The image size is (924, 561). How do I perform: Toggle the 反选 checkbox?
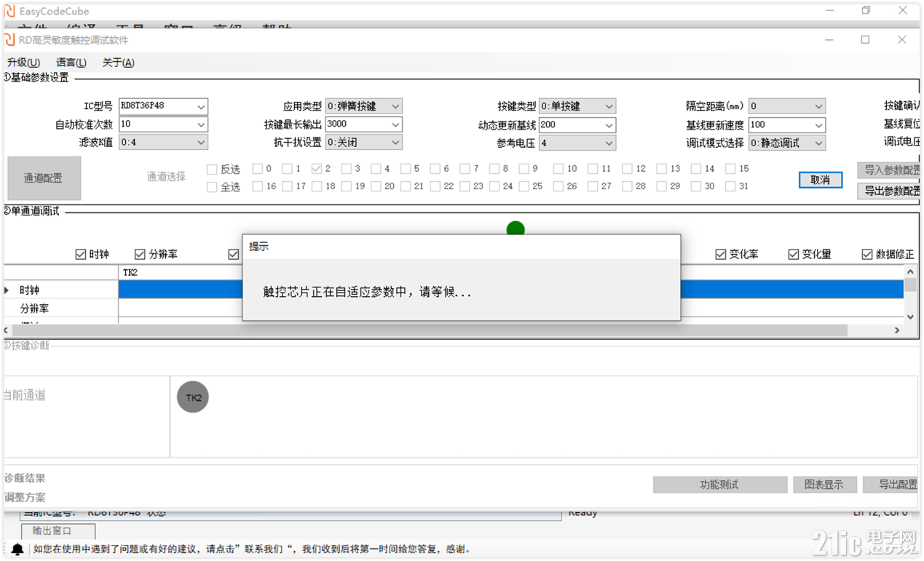pyautogui.click(x=212, y=169)
